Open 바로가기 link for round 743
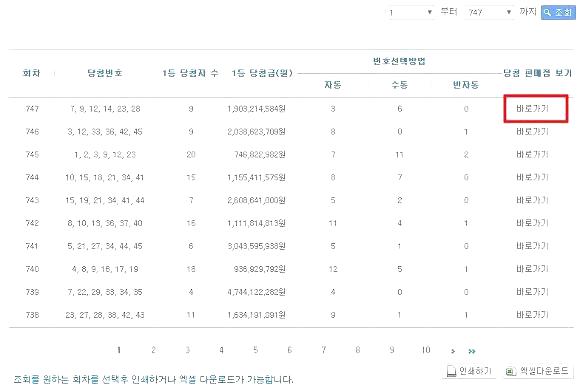This screenshot has height=388, width=580. click(x=532, y=200)
